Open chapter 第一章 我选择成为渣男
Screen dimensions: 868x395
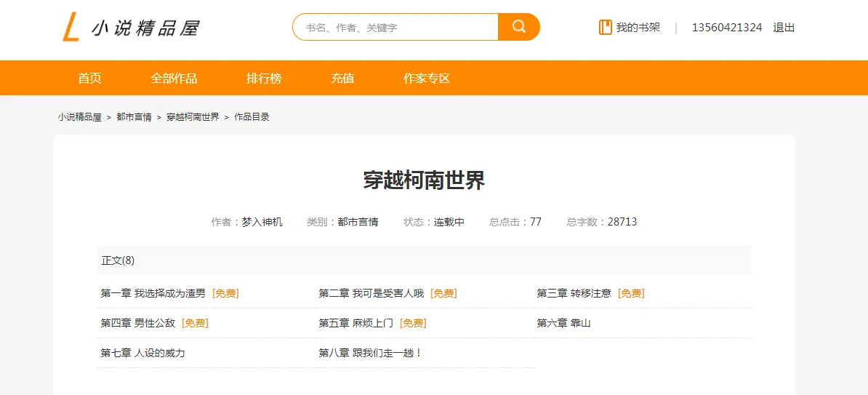click(153, 293)
